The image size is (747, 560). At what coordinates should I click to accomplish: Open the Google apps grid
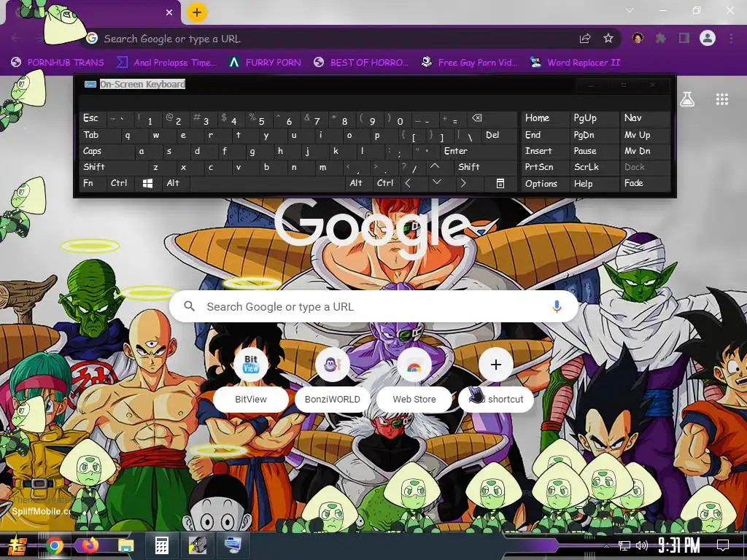pos(721,99)
